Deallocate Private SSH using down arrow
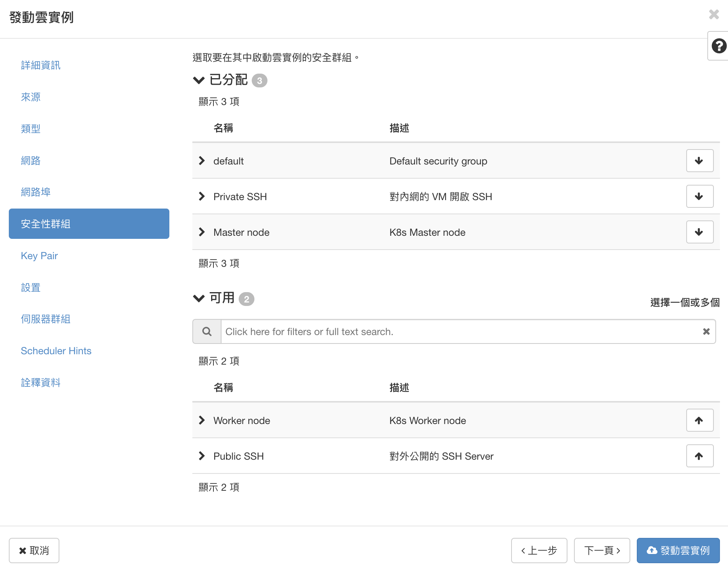The width and height of the screenshot is (728, 572). [x=699, y=196]
